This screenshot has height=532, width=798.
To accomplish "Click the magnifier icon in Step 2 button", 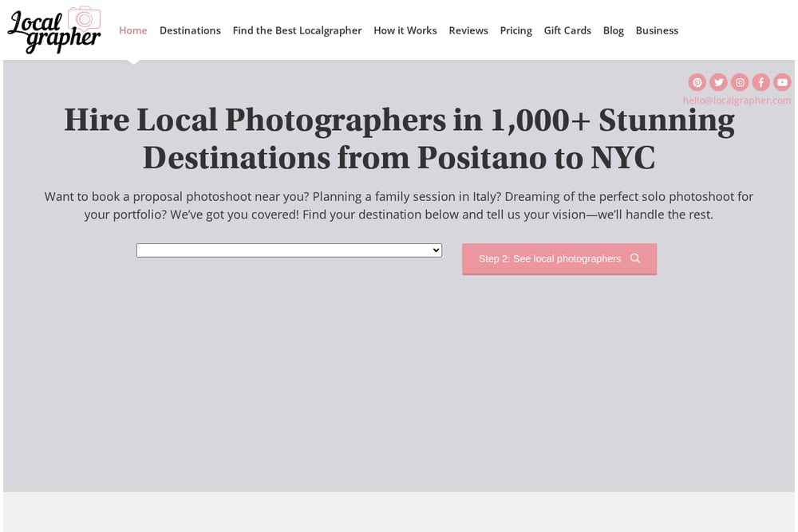I will click(635, 258).
